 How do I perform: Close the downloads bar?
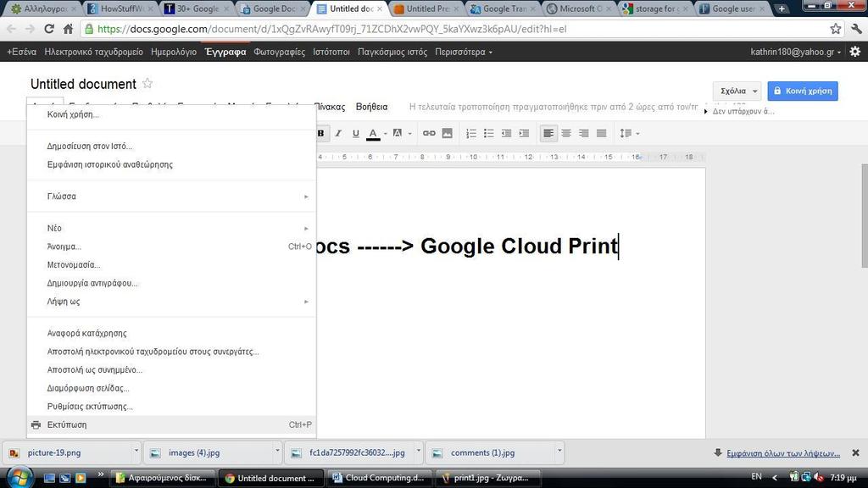click(x=855, y=452)
